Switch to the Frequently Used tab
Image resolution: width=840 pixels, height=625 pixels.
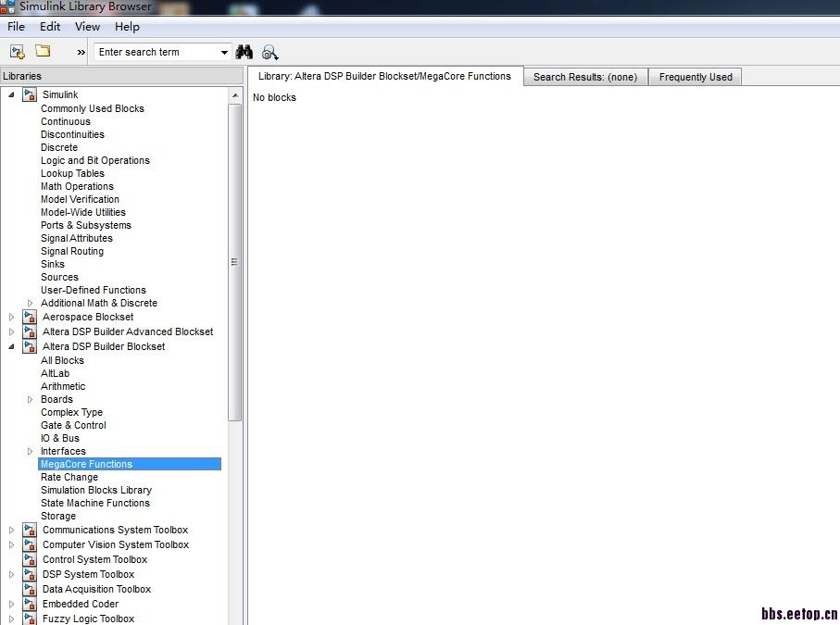point(696,77)
